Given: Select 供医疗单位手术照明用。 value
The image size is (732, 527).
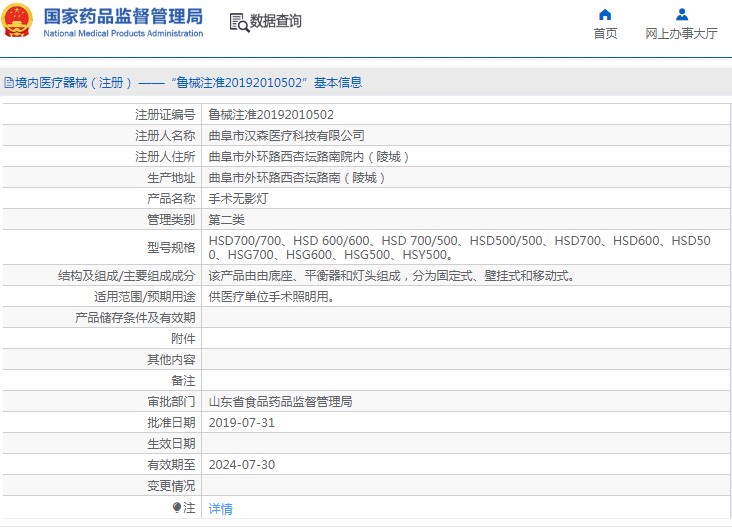Looking at the screenshot, I should click(271, 297).
